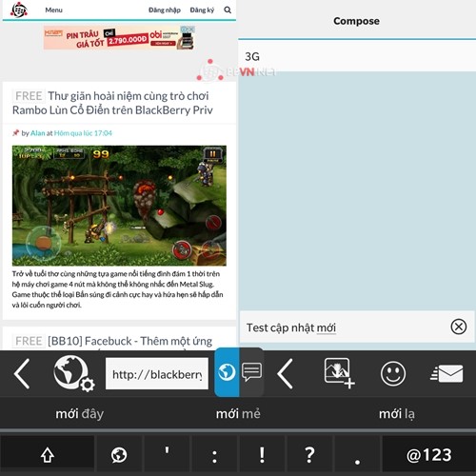Switch to the @123 symbols keyboard
Screen dimensions: 476x476
coord(429,455)
